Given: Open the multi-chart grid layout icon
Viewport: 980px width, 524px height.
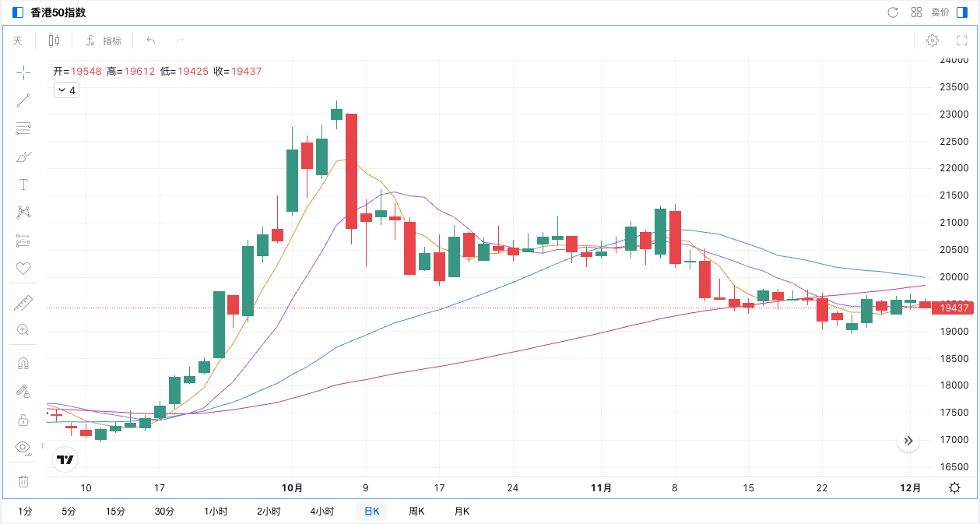Looking at the screenshot, I should (916, 12).
